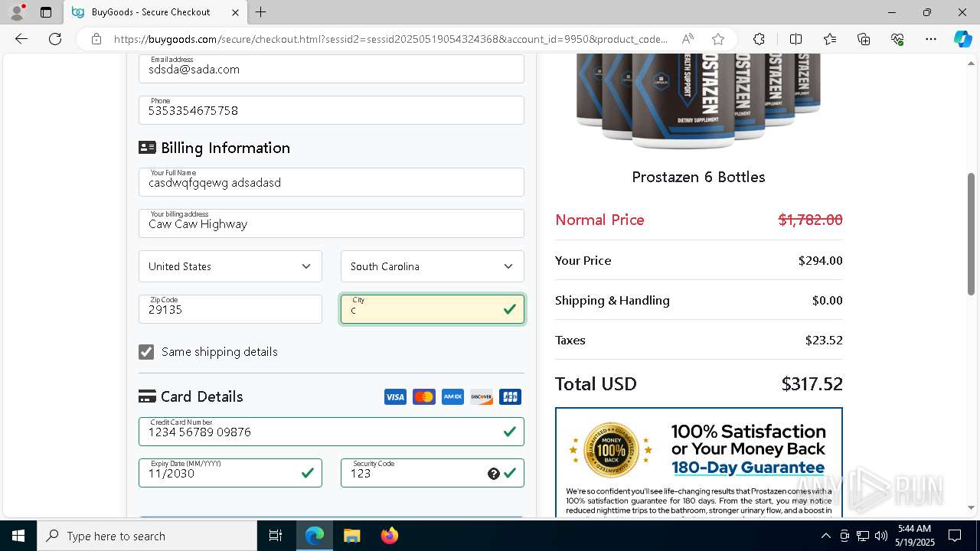Screen dimensions: 980x551
Task: Refresh the checkout page
Action: 55,39
